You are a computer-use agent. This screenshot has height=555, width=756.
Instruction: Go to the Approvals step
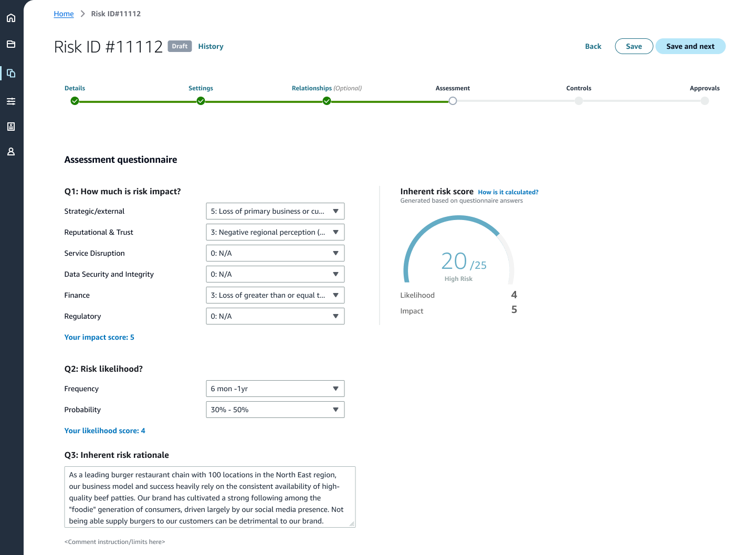click(x=705, y=88)
